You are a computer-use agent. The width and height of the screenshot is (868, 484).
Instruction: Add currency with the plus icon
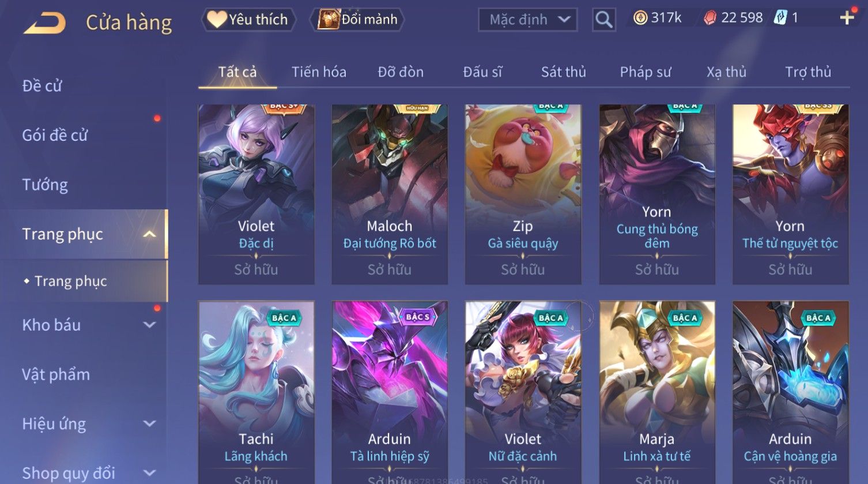tap(847, 18)
